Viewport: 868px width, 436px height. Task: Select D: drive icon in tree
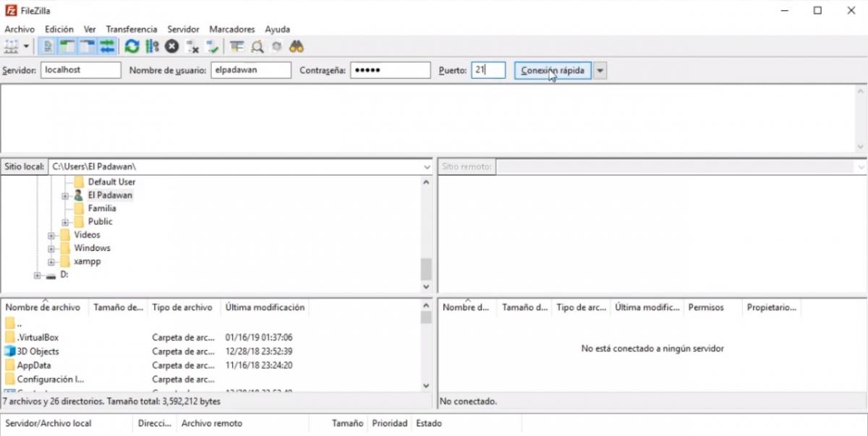[x=51, y=275]
